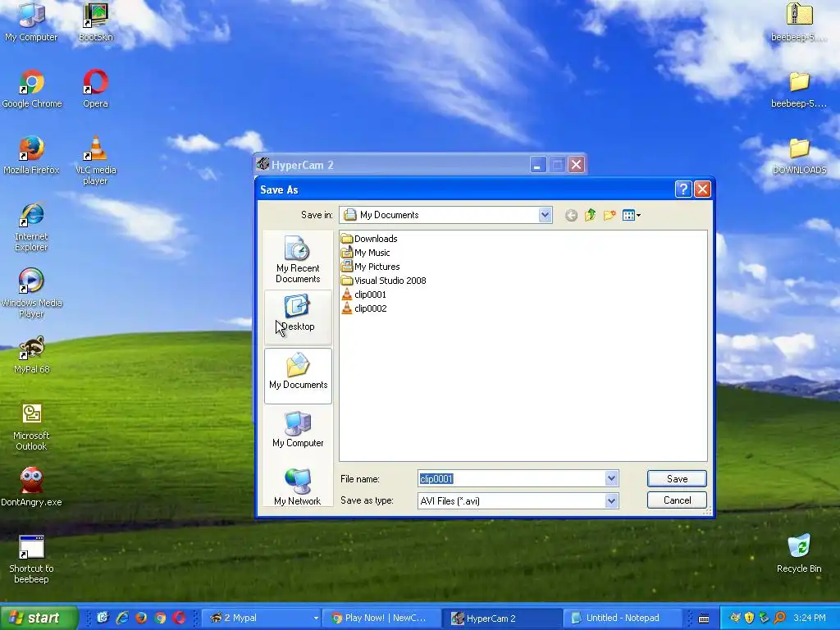The width and height of the screenshot is (840, 630).
Task: Select the My Pictures folder
Action: (x=370, y=267)
